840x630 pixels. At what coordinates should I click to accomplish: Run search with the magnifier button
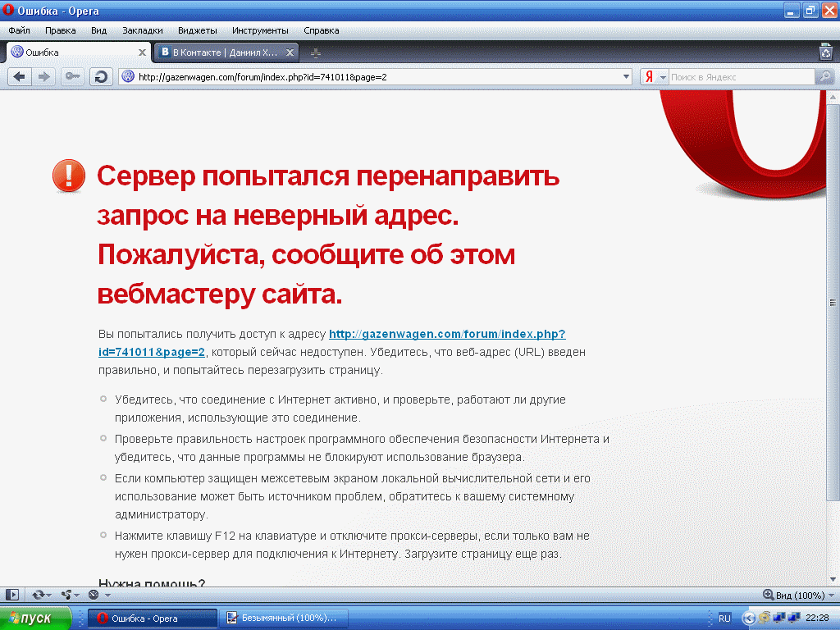(825, 77)
